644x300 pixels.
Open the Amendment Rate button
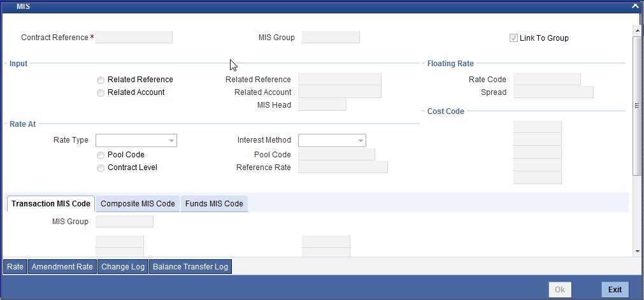click(62, 267)
